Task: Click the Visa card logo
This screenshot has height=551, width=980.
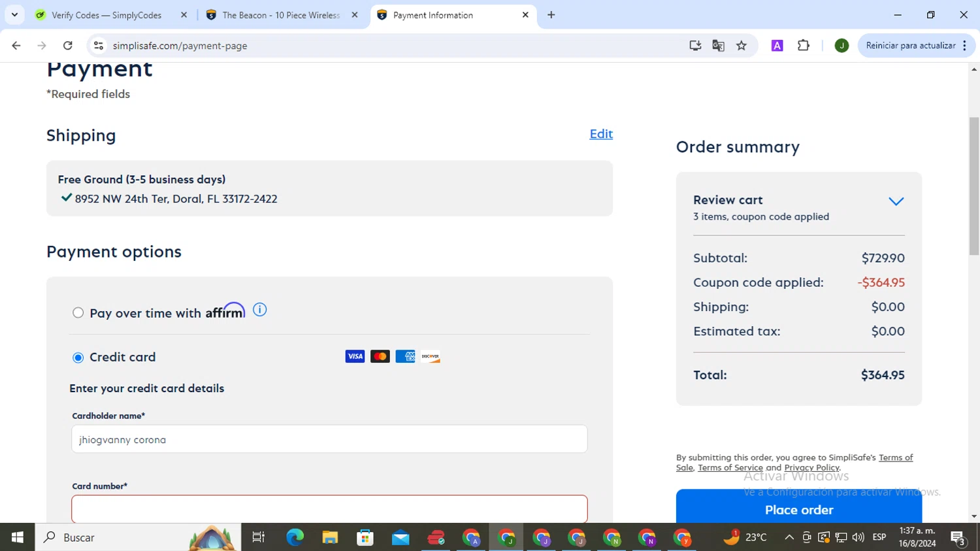Action: point(355,356)
